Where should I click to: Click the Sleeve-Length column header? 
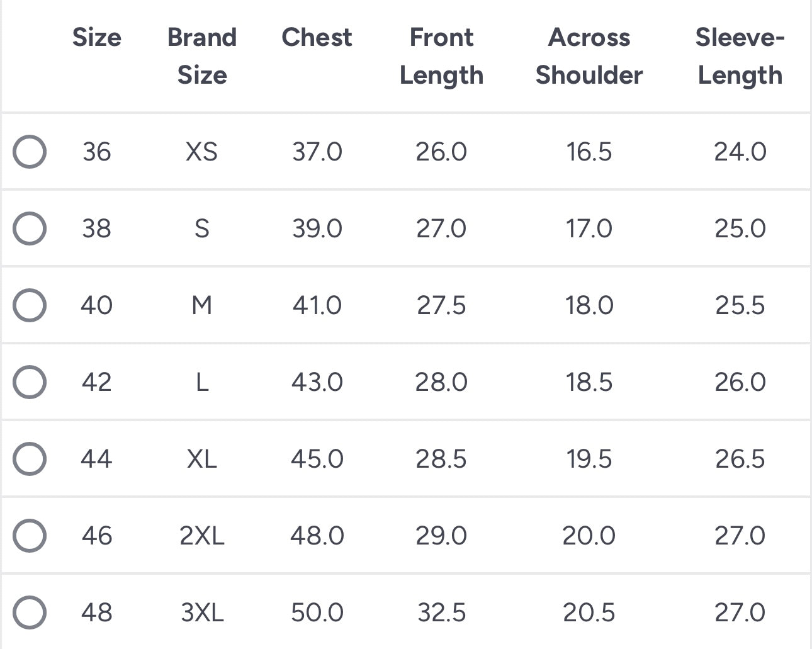740,56
